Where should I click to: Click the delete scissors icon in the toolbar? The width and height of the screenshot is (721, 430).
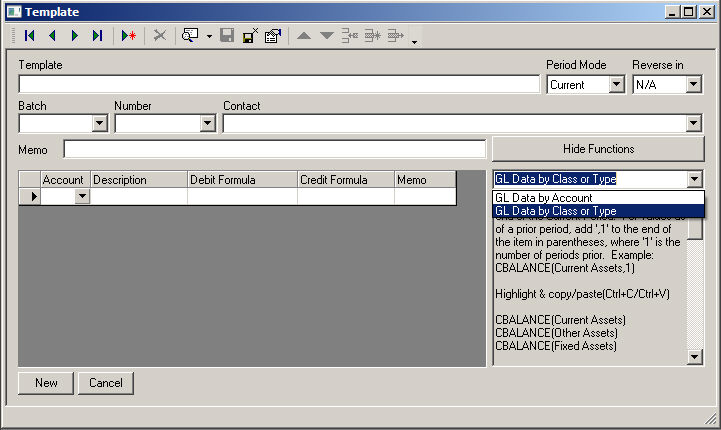160,35
